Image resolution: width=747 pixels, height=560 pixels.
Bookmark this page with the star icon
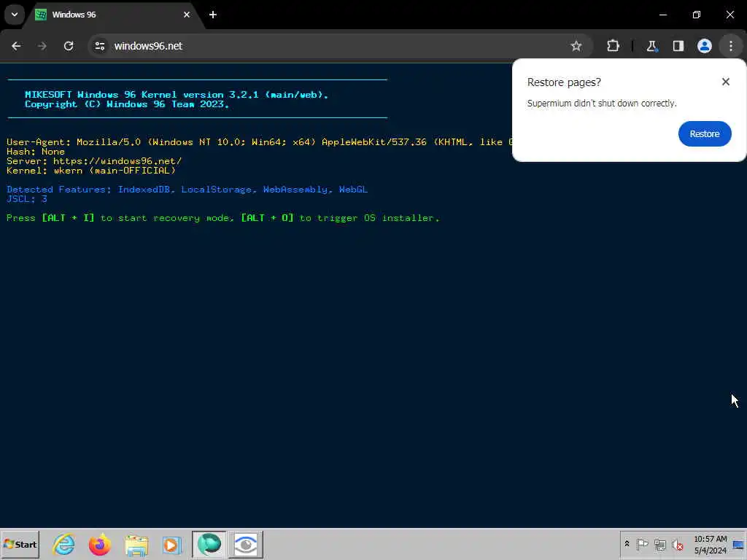576,46
